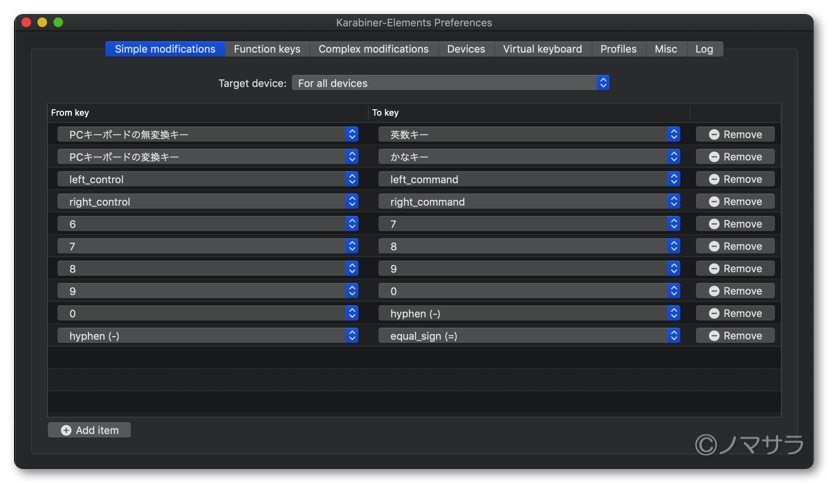Select the Virtual keyboard tab
This screenshot has width=828, height=483.
pos(542,49)
